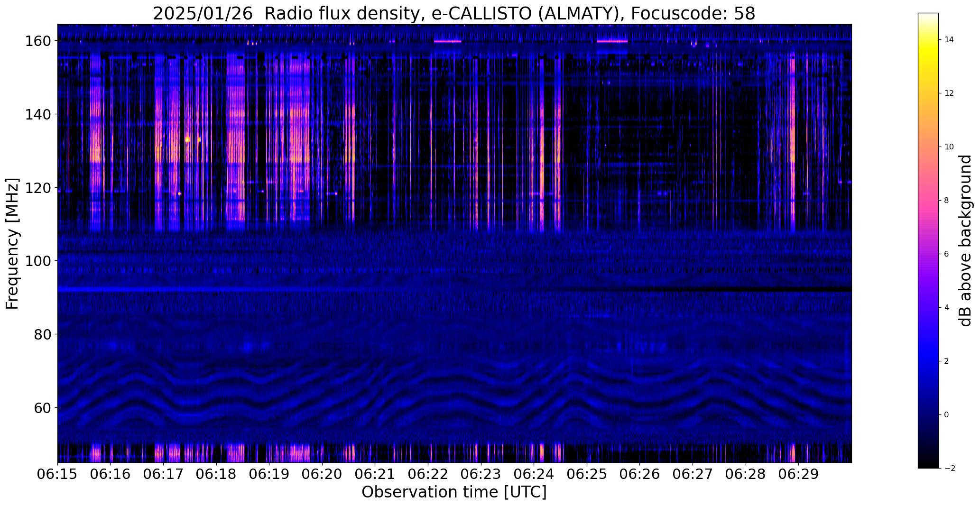Click the colorbar tick label 4
Image resolution: width=980 pixels, height=506 pixels.
(947, 308)
